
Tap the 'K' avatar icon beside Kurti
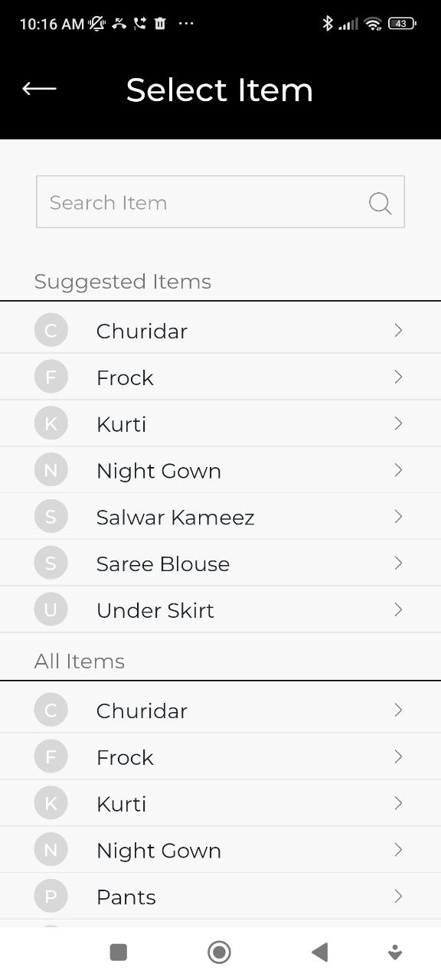[x=51, y=423]
